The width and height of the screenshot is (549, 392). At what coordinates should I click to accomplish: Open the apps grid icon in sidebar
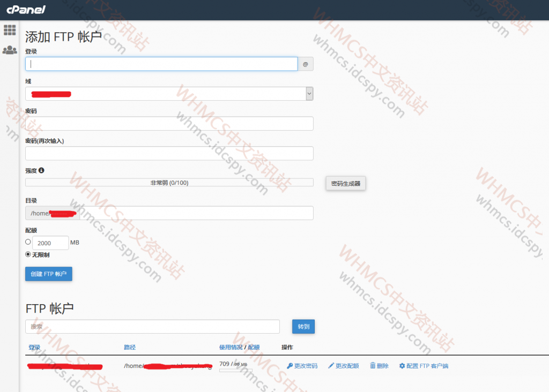point(10,30)
